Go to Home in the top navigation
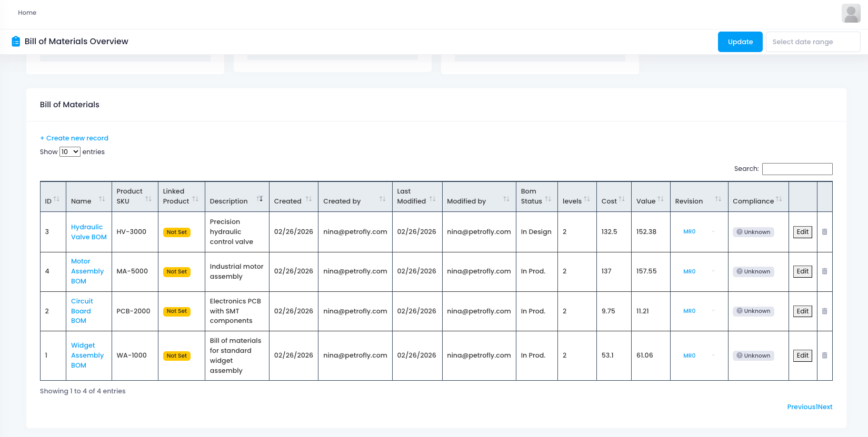 point(27,13)
